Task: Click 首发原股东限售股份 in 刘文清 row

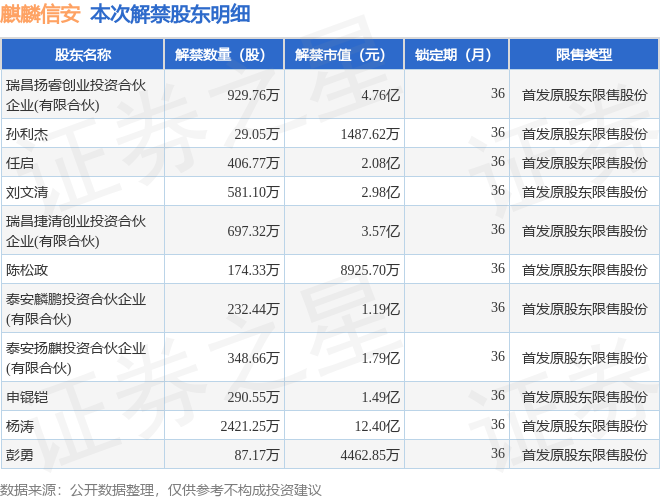Action: (585, 192)
